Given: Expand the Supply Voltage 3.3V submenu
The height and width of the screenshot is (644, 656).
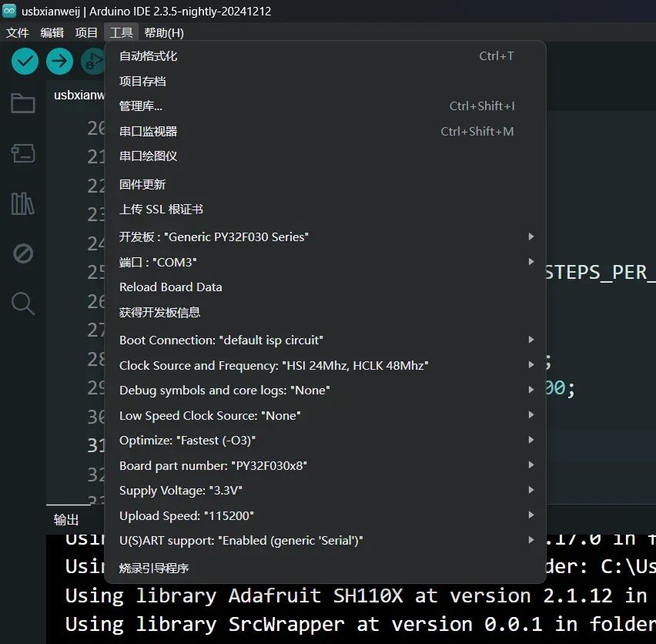Looking at the screenshot, I should [325, 490].
